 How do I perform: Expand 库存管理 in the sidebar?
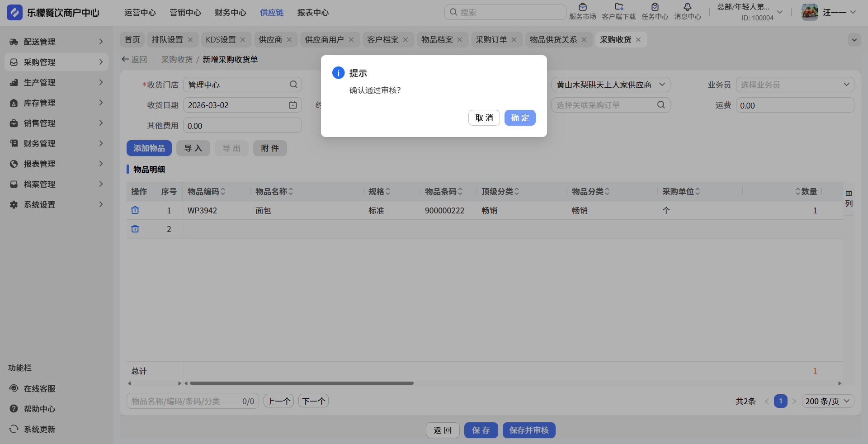(57, 103)
